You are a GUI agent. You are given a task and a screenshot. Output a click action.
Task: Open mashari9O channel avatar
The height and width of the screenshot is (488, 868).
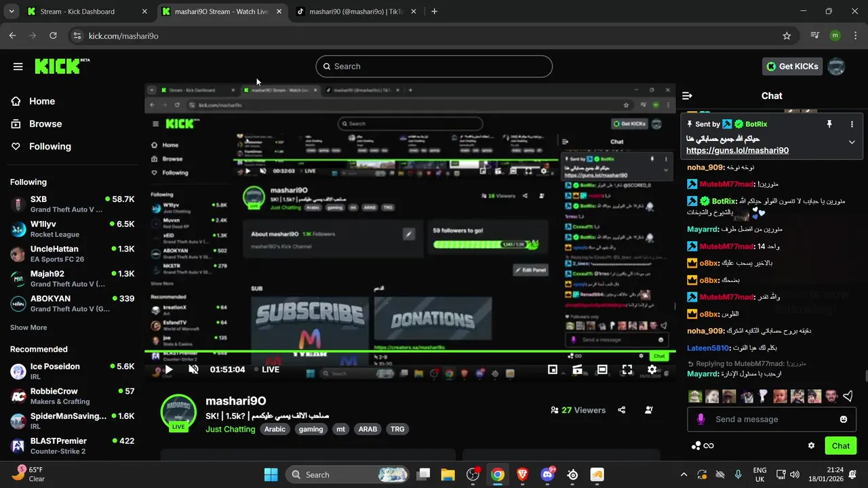pyautogui.click(x=178, y=411)
